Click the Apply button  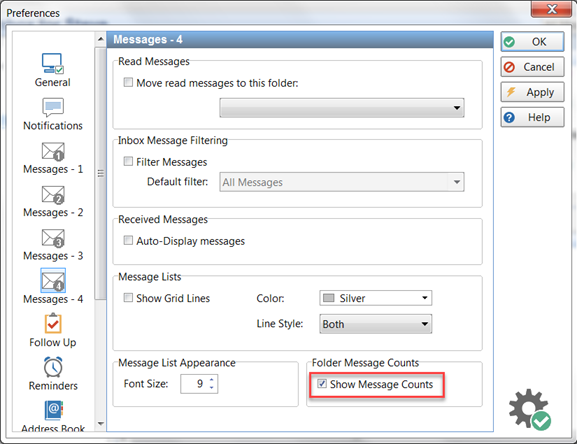coord(532,92)
